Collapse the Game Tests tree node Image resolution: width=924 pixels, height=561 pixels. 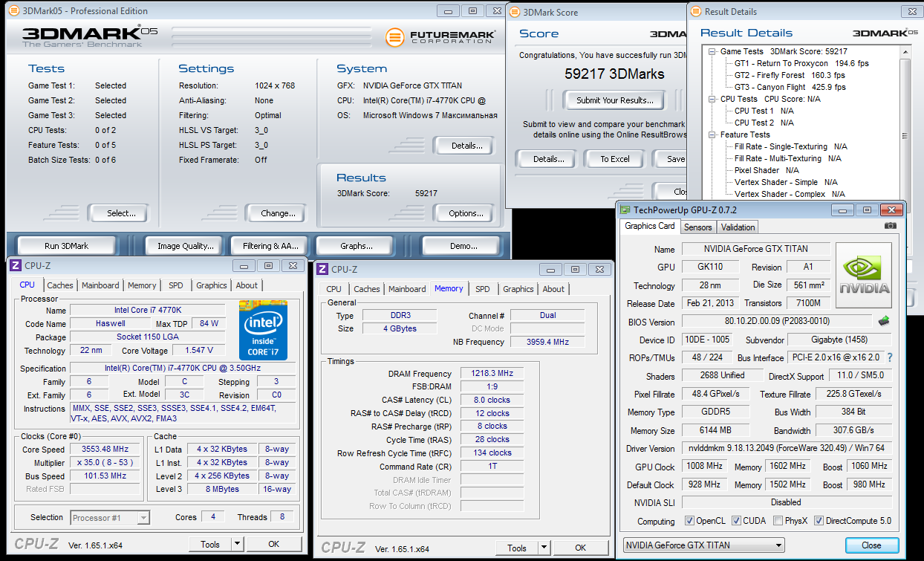coord(712,51)
